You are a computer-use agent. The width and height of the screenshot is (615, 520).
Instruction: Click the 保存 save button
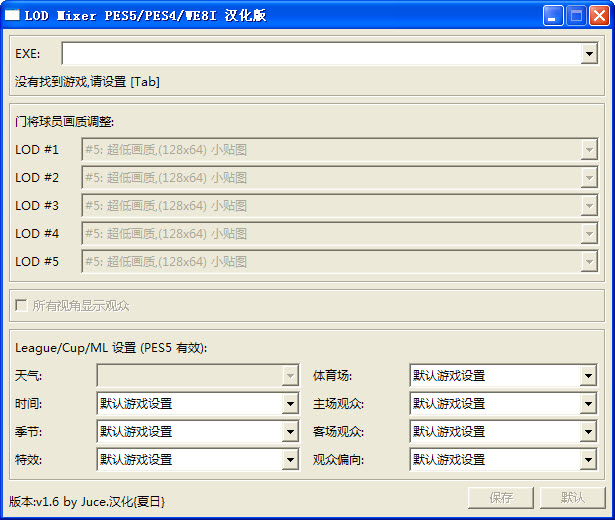(x=501, y=498)
